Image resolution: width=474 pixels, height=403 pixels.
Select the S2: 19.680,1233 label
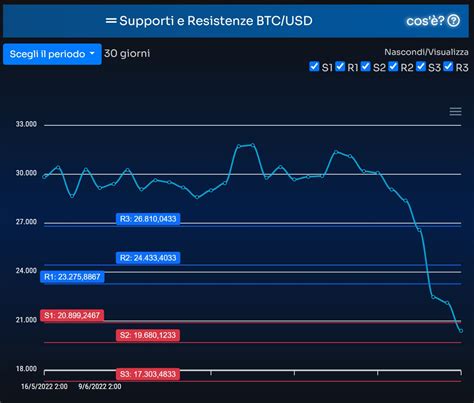point(148,335)
